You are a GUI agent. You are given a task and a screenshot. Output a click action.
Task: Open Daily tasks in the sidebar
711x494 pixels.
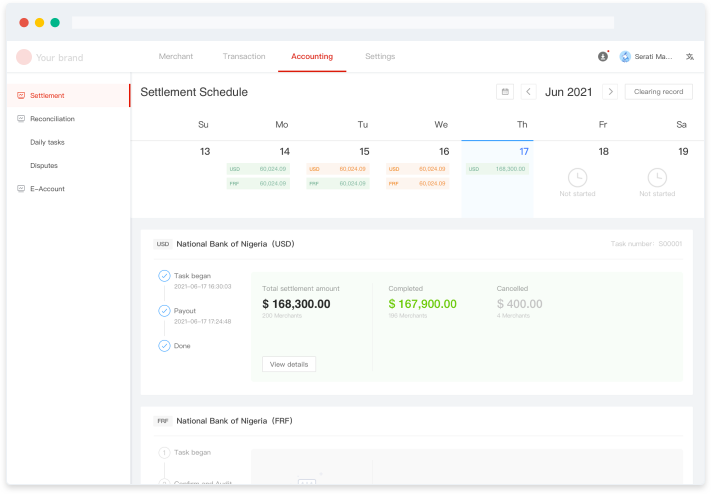pos(47,142)
